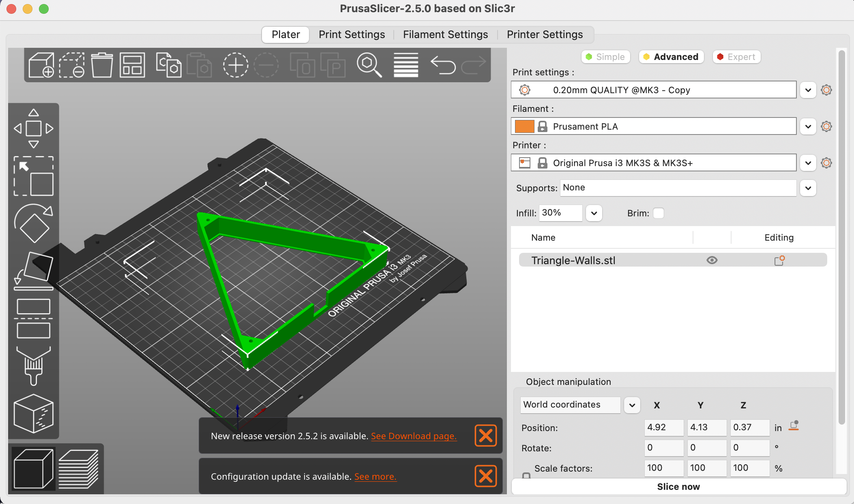Open the World coordinates dropdown
Screen dimensions: 854x504
tap(632, 405)
